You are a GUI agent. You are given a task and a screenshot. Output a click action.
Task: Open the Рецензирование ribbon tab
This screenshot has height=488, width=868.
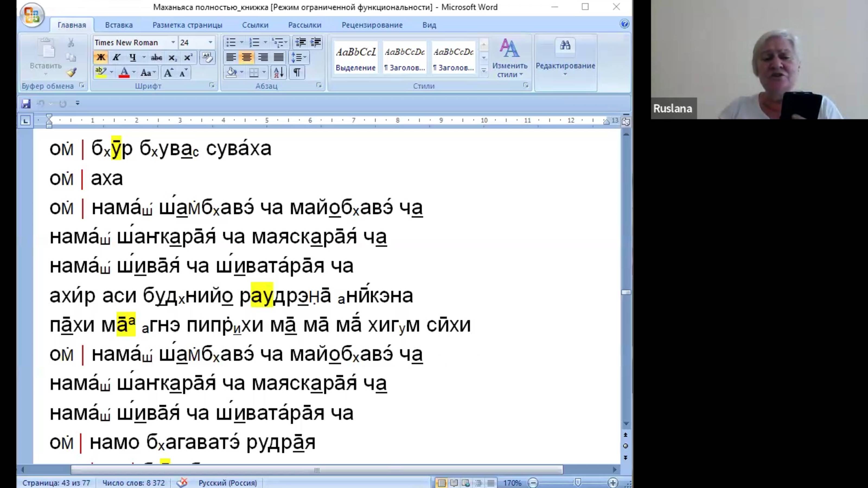[372, 25]
